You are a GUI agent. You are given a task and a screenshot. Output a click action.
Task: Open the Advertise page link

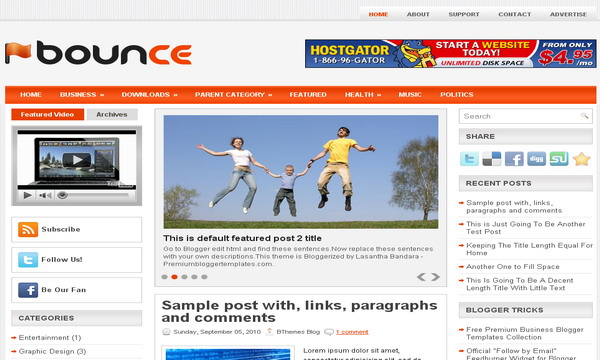coord(568,14)
